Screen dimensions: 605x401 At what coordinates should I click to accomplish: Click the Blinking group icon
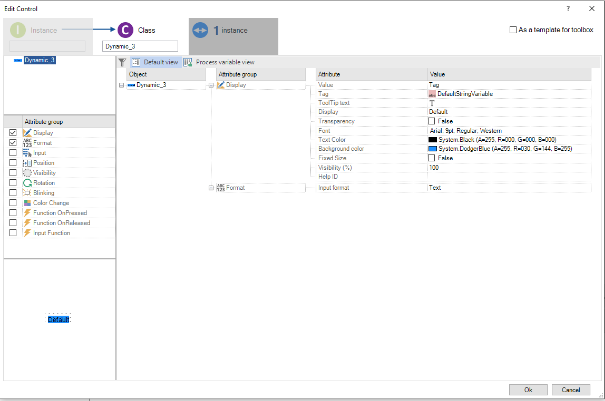27,193
